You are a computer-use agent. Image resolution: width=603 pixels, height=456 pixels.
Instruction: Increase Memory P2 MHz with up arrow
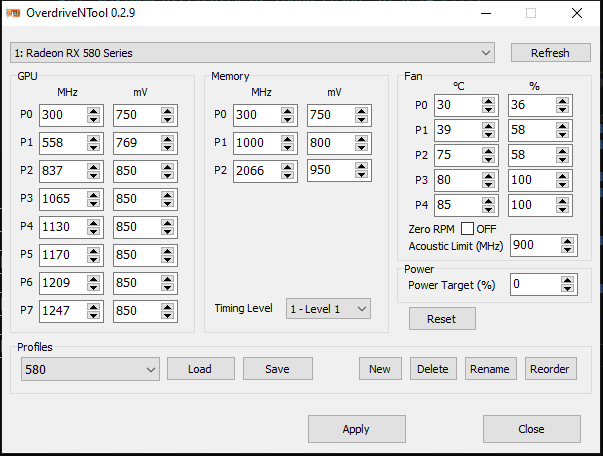(287, 167)
